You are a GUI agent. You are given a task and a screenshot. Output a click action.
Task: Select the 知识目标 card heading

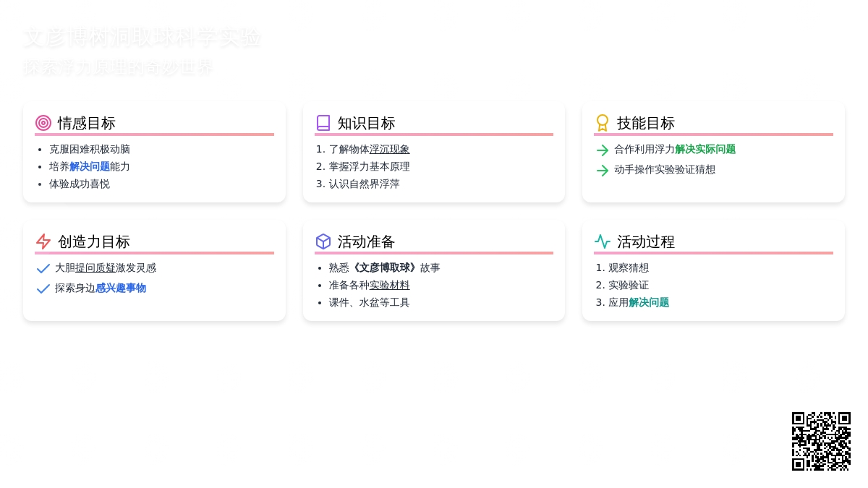pos(367,124)
